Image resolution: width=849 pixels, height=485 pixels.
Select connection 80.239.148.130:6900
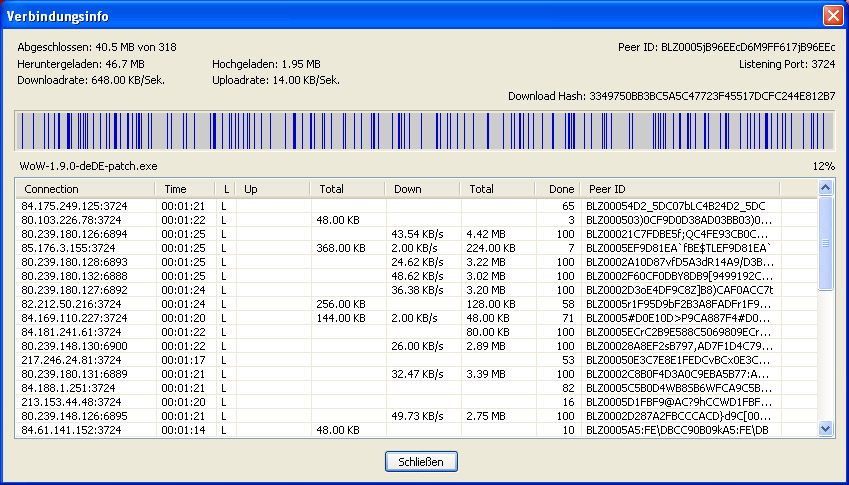(x=416, y=346)
